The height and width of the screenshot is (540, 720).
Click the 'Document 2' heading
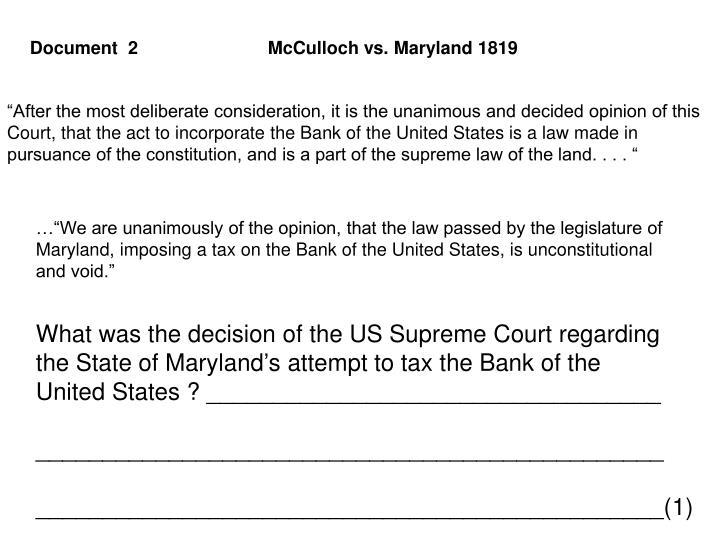84,48
